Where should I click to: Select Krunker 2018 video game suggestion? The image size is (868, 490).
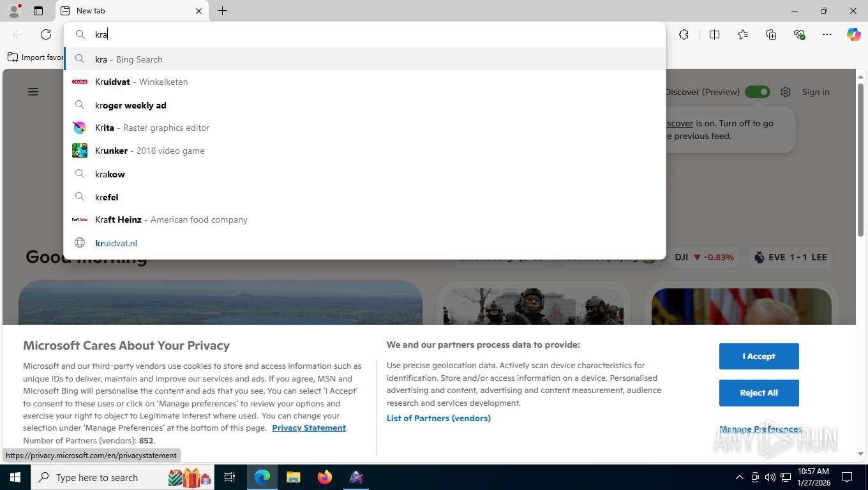(x=364, y=151)
